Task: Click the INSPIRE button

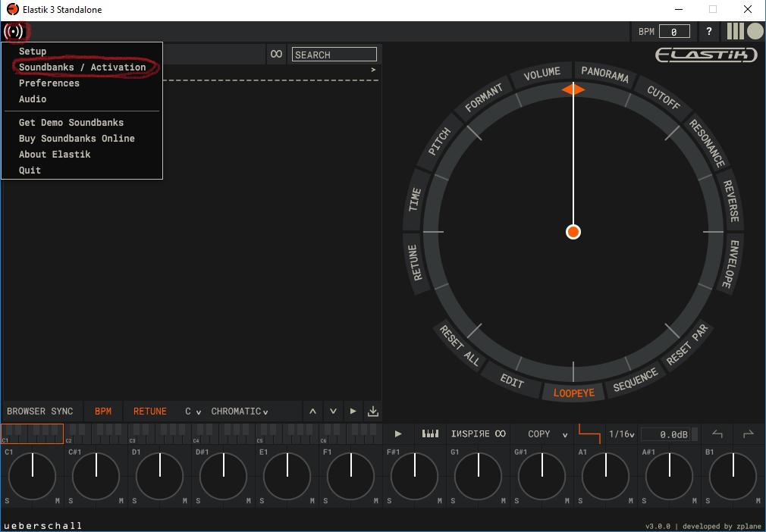Action: [479, 434]
